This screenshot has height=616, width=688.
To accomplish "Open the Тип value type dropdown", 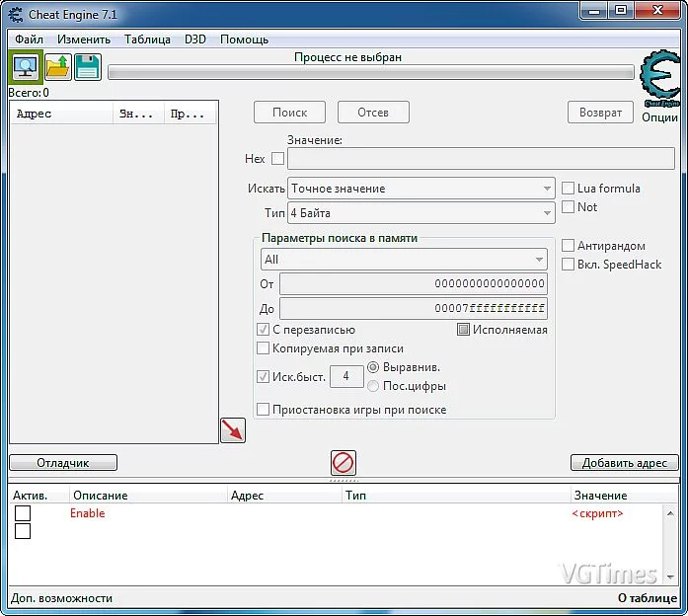I will [421, 213].
